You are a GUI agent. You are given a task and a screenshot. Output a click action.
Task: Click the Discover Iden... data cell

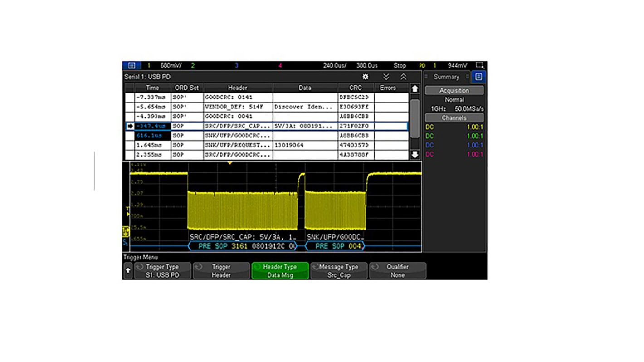tap(305, 107)
